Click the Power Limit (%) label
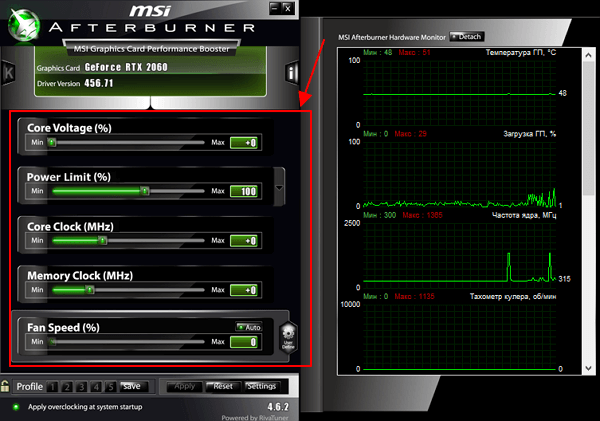 pyautogui.click(x=68, y=177)
